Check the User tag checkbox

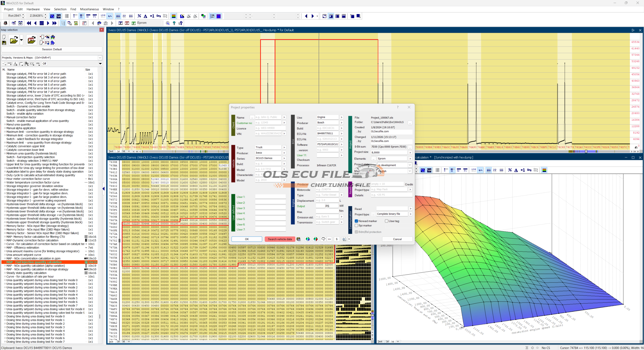coord(387,221)
